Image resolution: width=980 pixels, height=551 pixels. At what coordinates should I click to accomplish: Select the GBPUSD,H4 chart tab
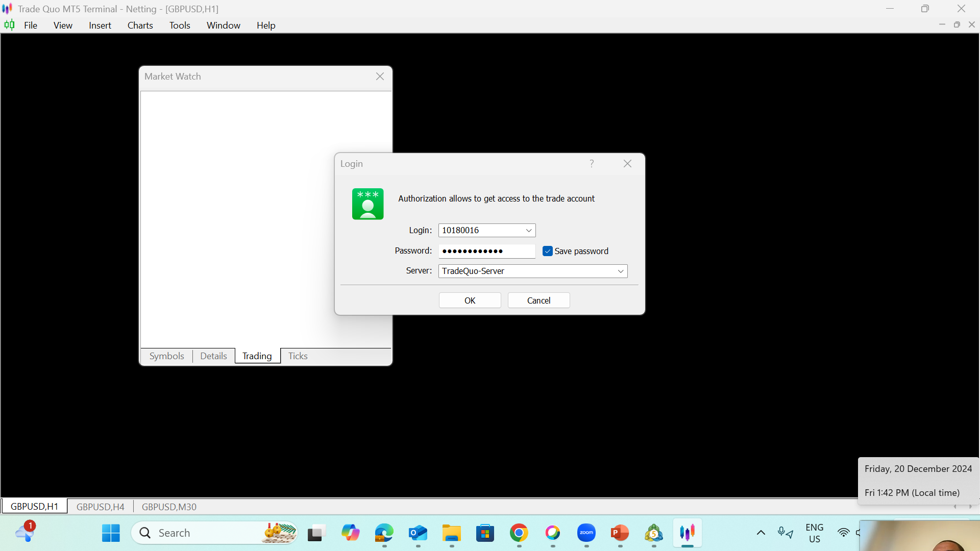click(x=100, y=507)
